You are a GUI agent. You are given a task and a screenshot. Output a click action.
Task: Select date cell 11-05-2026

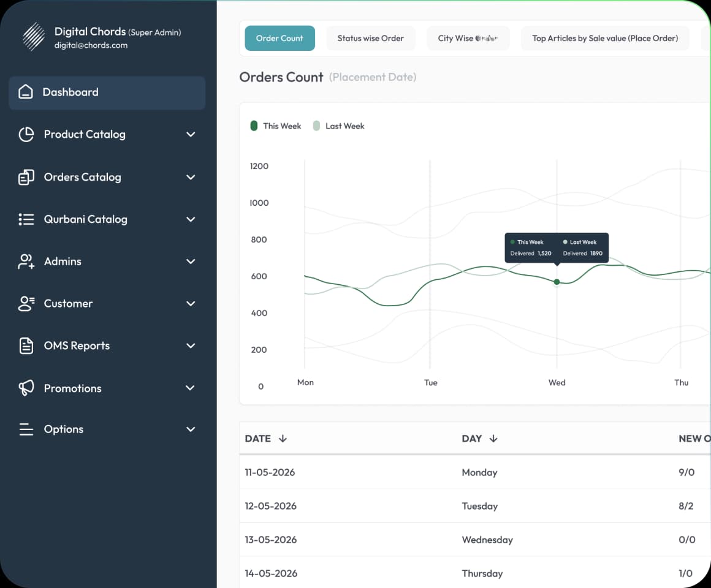tap(270, 472)
